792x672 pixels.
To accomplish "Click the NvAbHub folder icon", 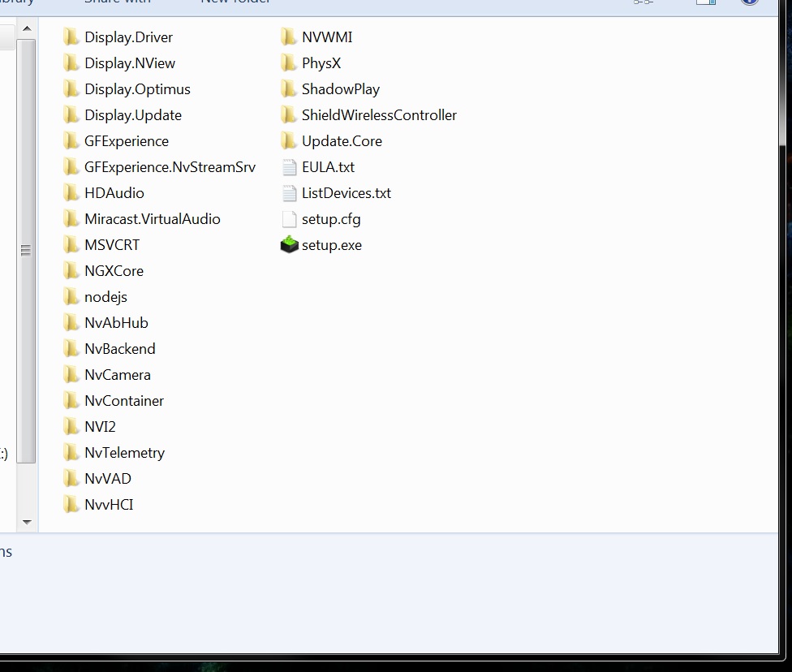I will (x=71, y=323).
